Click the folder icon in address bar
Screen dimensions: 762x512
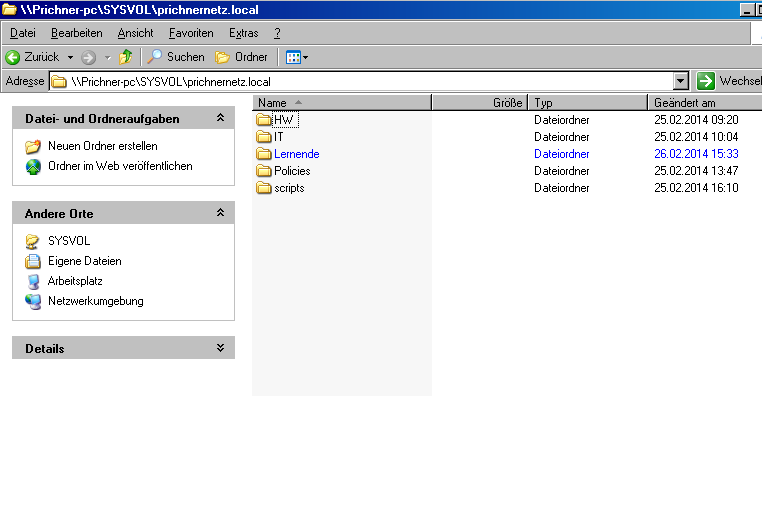tap(59, 82)
